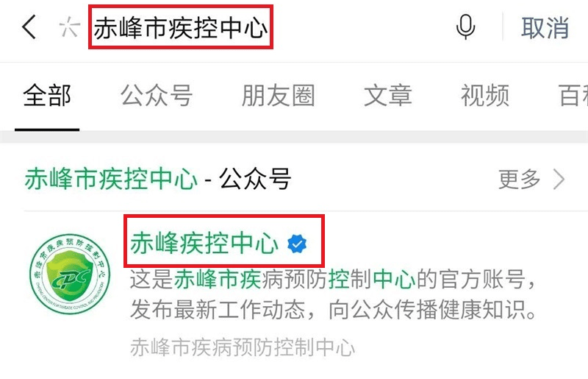This screenshot has height=379, width=588.
Task: Open the 赤峰疾控中心 logo avatar
Action: [x=70, y=274]
